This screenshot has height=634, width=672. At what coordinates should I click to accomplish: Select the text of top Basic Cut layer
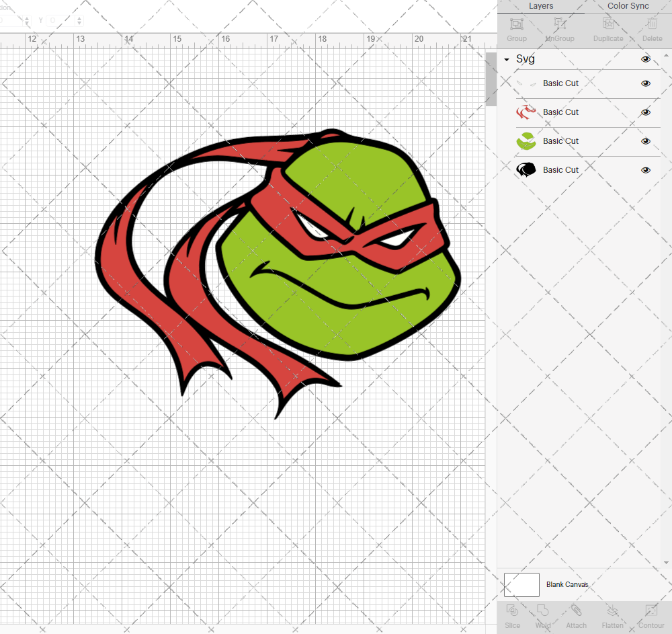click(x=560, y=83)
